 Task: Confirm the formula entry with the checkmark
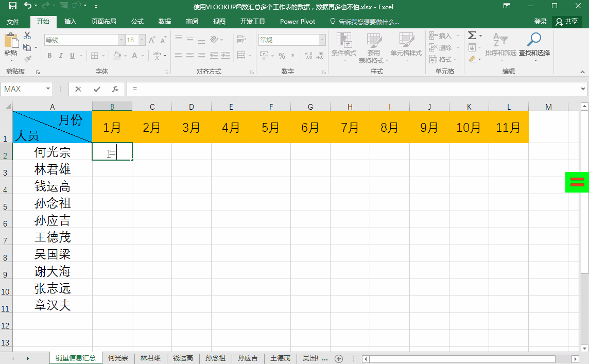point(97,89)
